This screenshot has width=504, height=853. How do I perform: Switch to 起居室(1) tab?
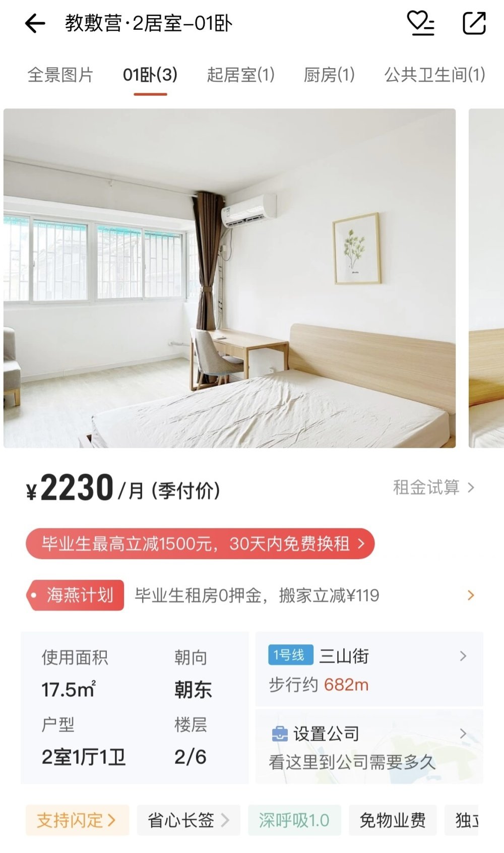pos(241,75)
